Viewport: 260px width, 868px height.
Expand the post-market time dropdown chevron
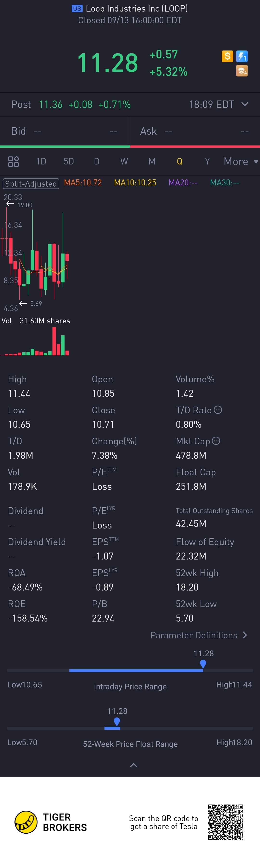pyautogui.click(x=245, y=104)
